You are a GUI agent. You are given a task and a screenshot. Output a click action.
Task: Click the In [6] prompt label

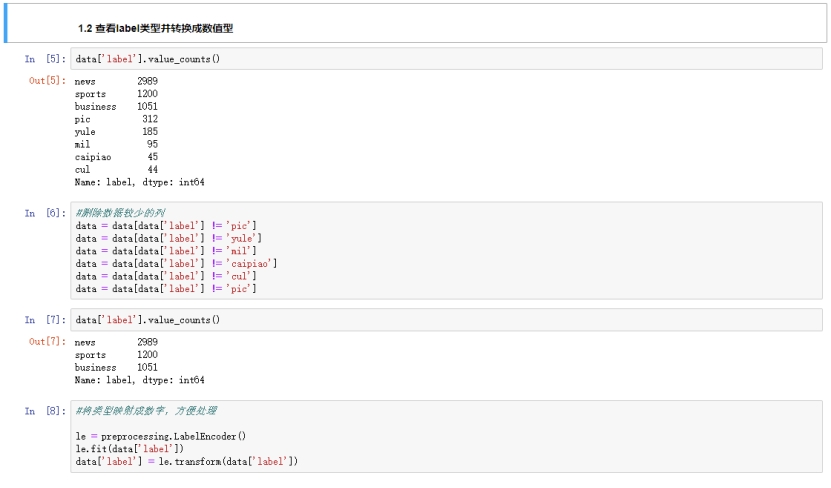(x=45, y=213)
